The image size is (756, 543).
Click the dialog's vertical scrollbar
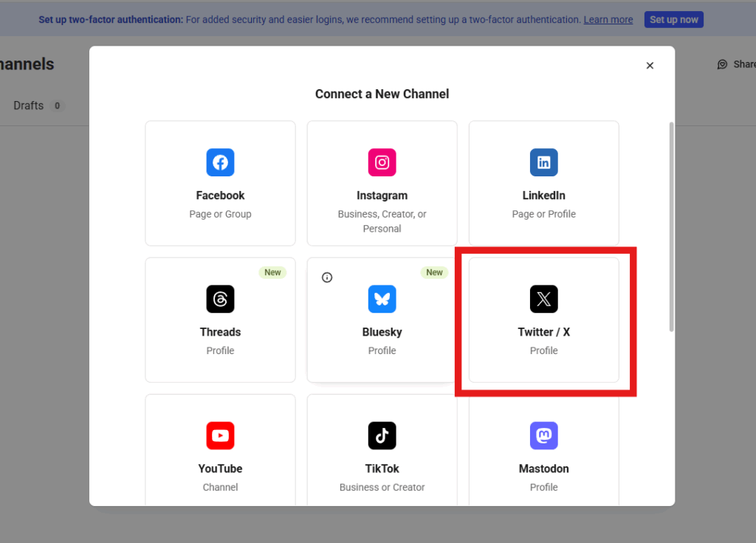point(671,227)
